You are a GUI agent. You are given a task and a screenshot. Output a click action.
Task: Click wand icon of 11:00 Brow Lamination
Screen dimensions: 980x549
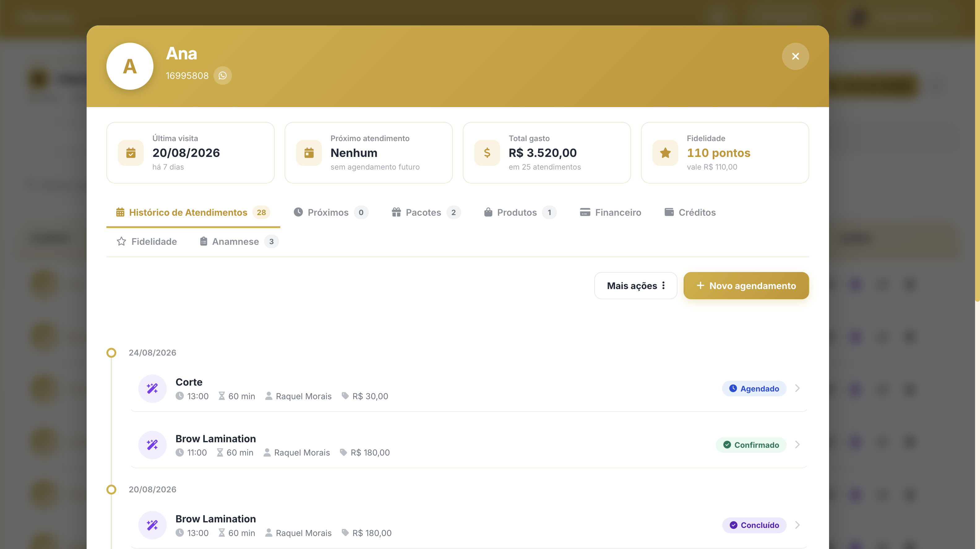coord(152,445)
